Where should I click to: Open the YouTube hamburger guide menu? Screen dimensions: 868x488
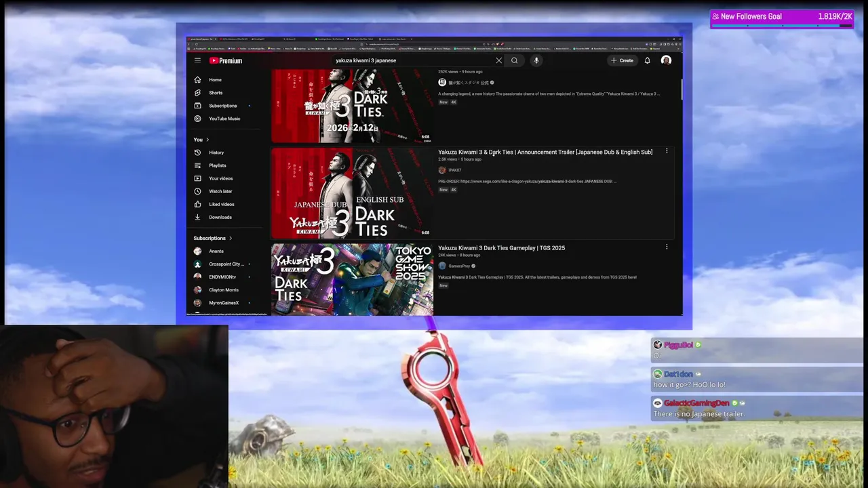tap(197, 60)
